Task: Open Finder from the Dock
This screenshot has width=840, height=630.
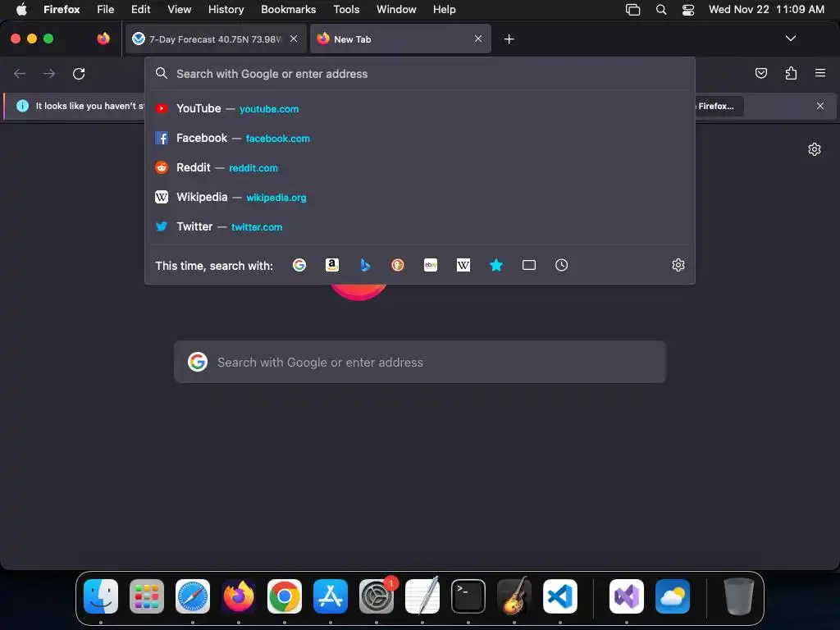Action: (101, 596)
